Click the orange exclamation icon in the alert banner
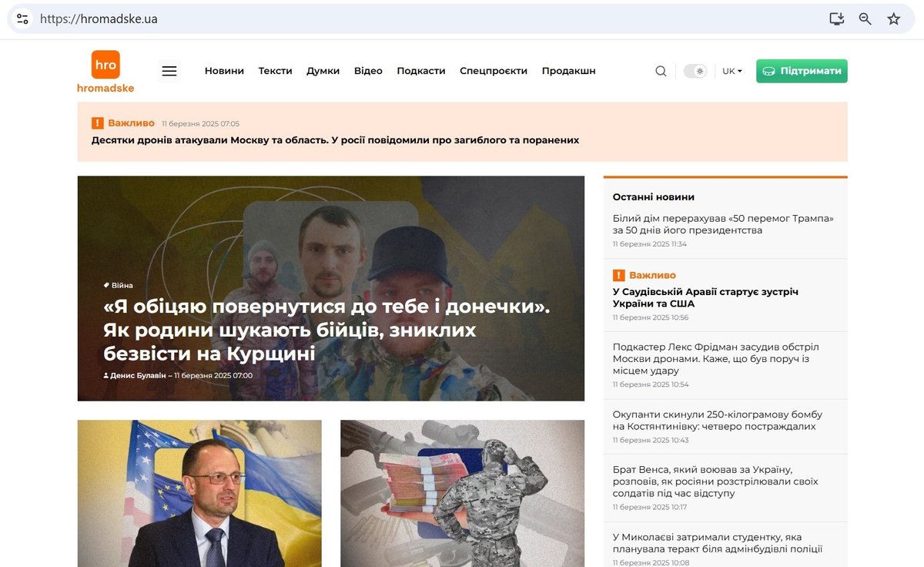This screenshot has width=924, height=567. [98, 123]
